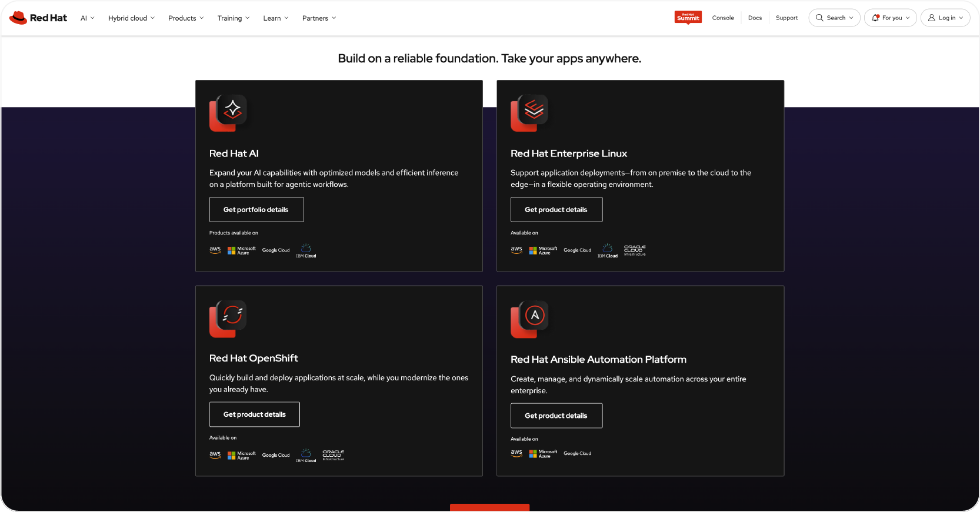Open the Docs link
The image size is (980, 512).
click(755, 18)
